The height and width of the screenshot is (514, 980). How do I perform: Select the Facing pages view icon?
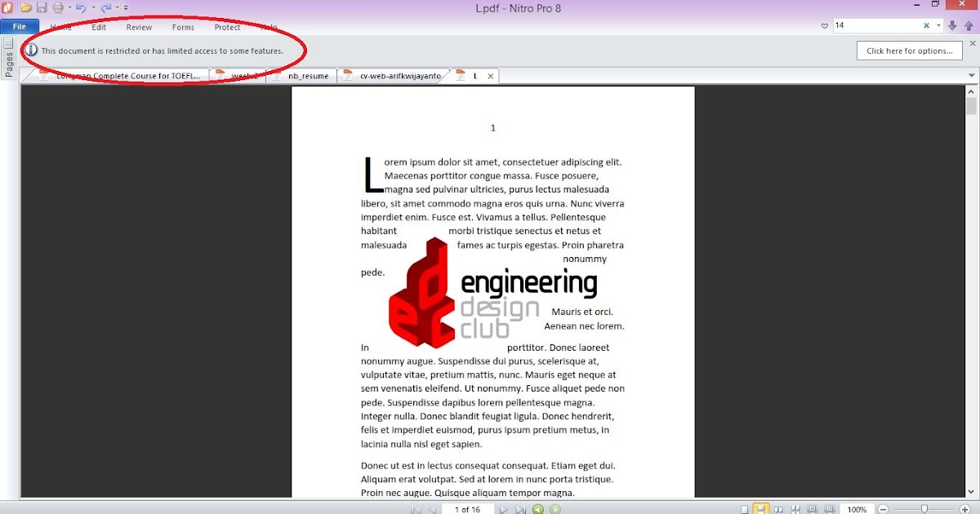coord(778,509)
